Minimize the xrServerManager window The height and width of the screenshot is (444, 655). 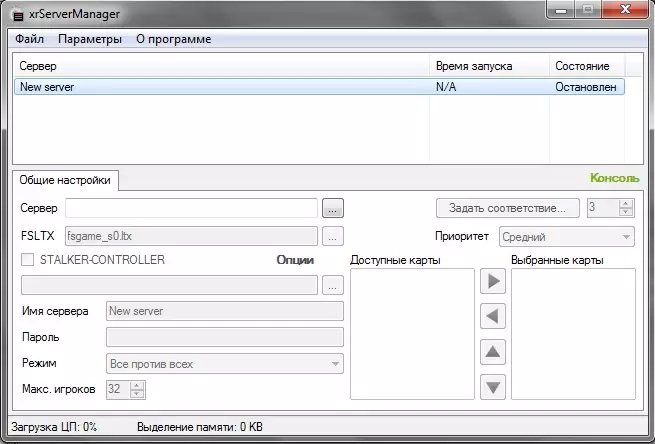(561, 10)
